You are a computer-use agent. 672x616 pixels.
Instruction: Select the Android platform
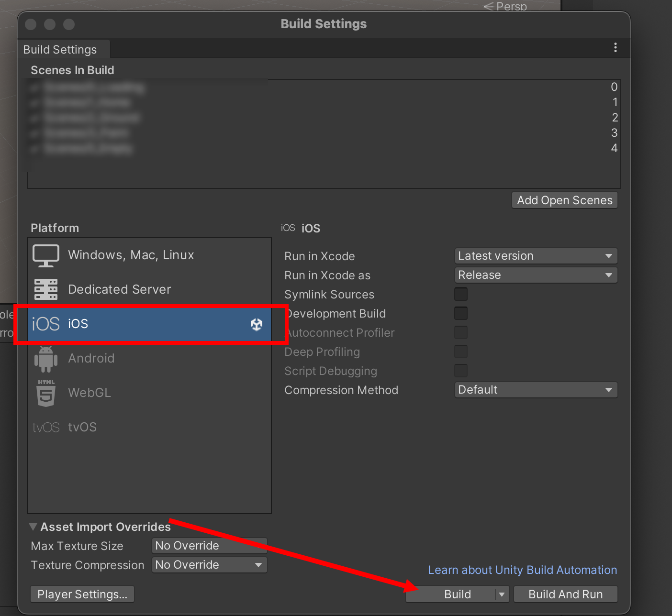point(149,358)
